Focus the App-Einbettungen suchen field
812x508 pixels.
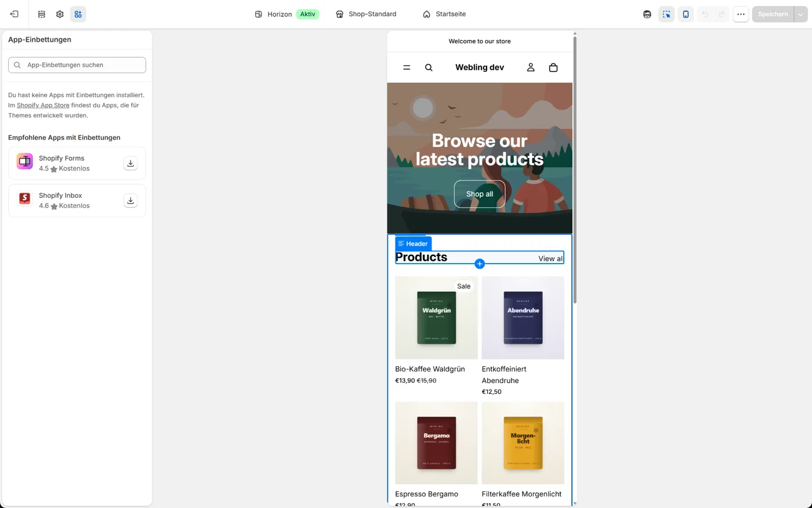click(x=77, y=65)
